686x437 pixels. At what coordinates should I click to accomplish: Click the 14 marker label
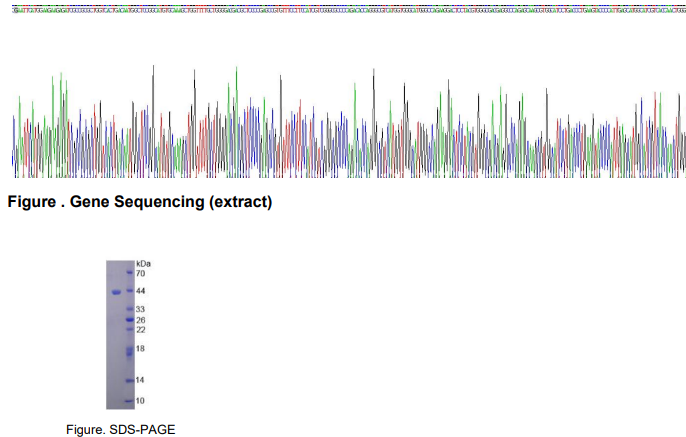point(141,381)
